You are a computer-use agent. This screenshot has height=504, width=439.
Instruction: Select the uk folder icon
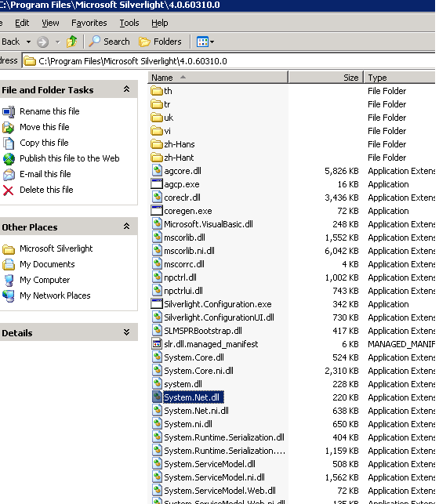click(x=157, y=118)
